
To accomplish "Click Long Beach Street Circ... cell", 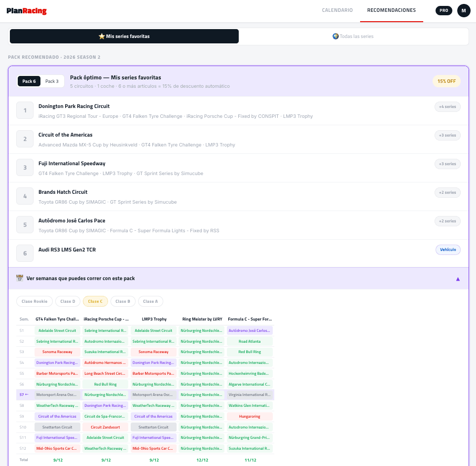I will click(x=106, y=373).
